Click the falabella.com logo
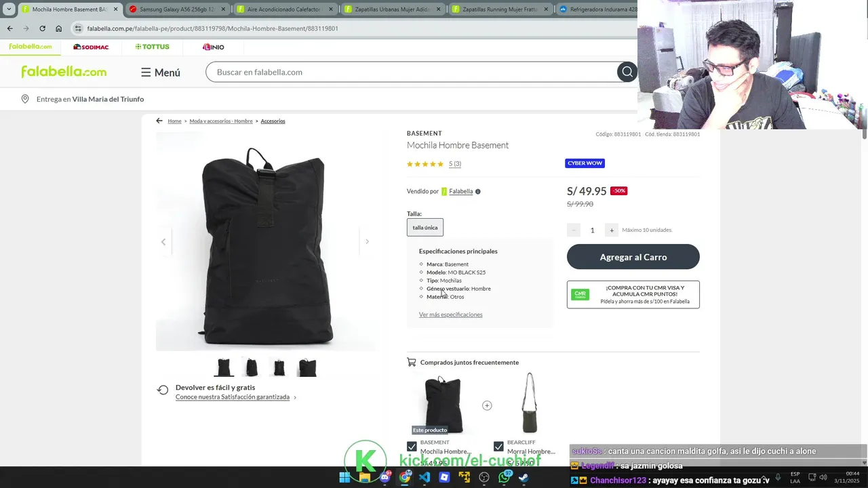Screen dimensions: 868x488 (64, 72)
